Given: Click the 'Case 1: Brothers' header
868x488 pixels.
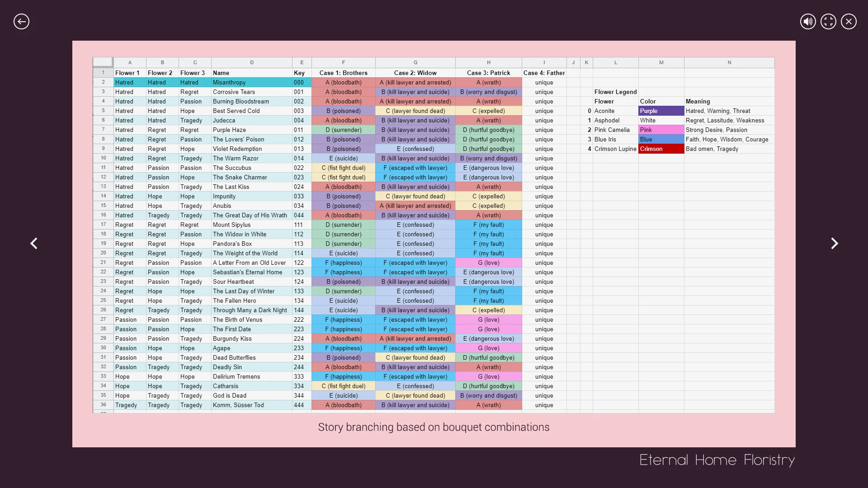Looking at the screenshot, I should click(343, 73).
